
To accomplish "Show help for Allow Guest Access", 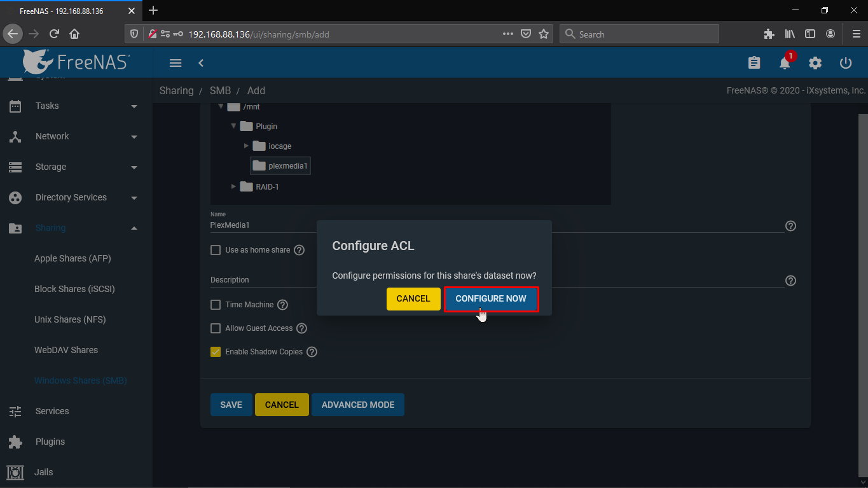I will tap(301, 328).
